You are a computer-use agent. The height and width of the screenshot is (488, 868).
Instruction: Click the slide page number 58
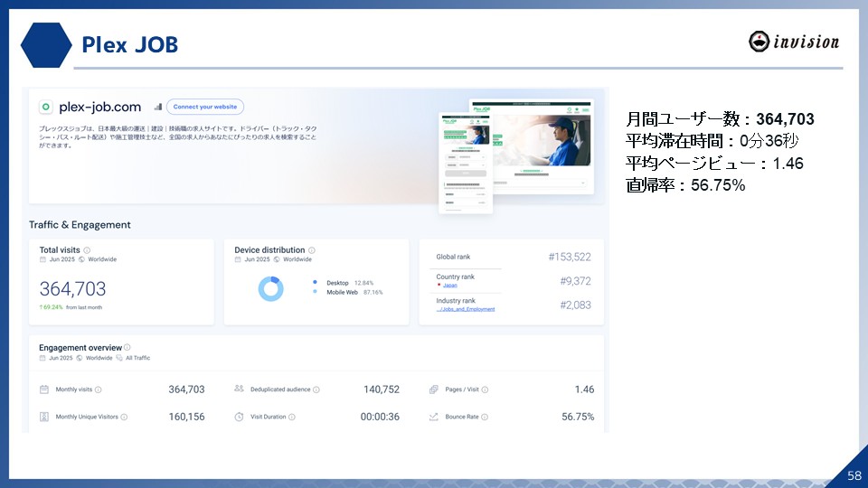(x=854, y=475)
